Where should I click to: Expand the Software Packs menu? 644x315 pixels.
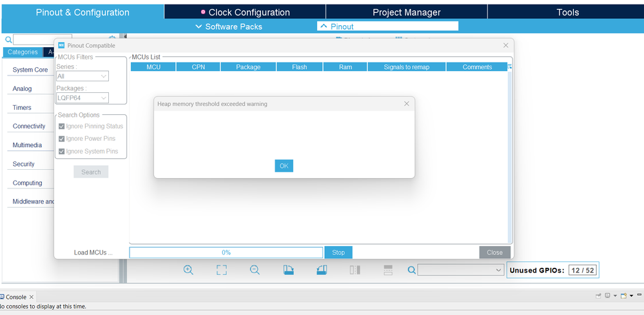point(228,26)
